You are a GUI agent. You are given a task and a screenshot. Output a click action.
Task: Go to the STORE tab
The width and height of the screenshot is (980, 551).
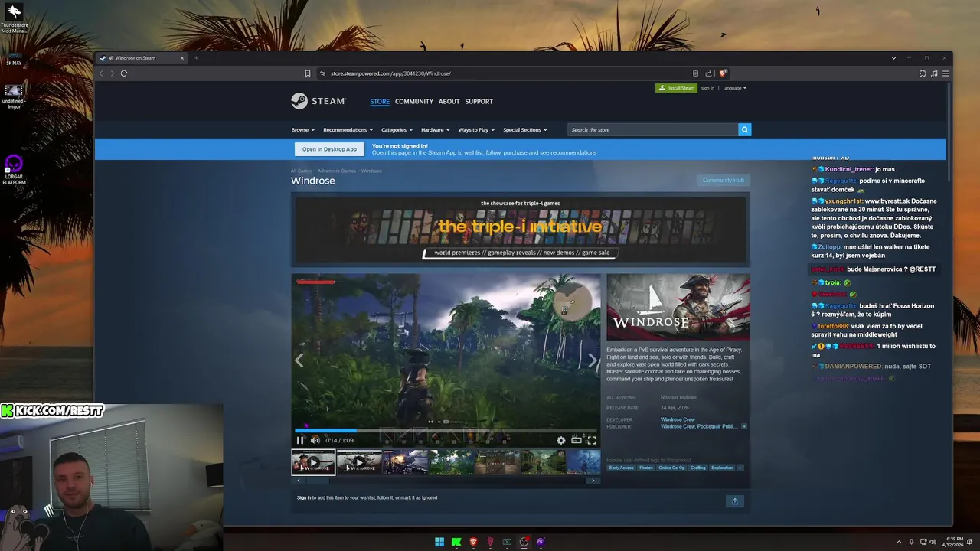380,101
